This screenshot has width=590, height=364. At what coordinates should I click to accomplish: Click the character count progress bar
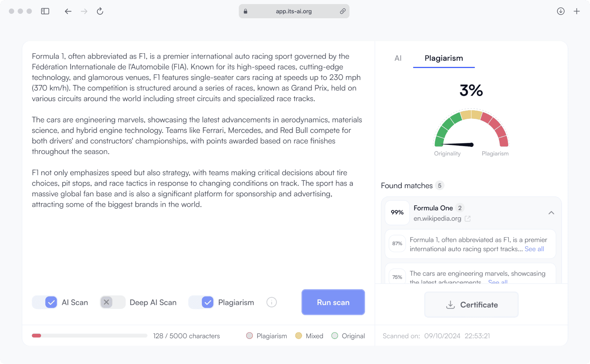[90, 336]
